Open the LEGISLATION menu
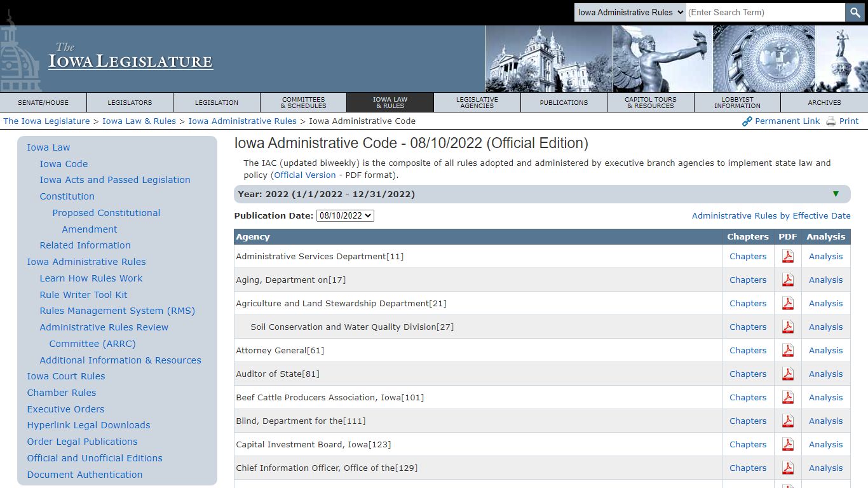Image resolution: width=868 pixels, height=488 pixels. [217, 102]
